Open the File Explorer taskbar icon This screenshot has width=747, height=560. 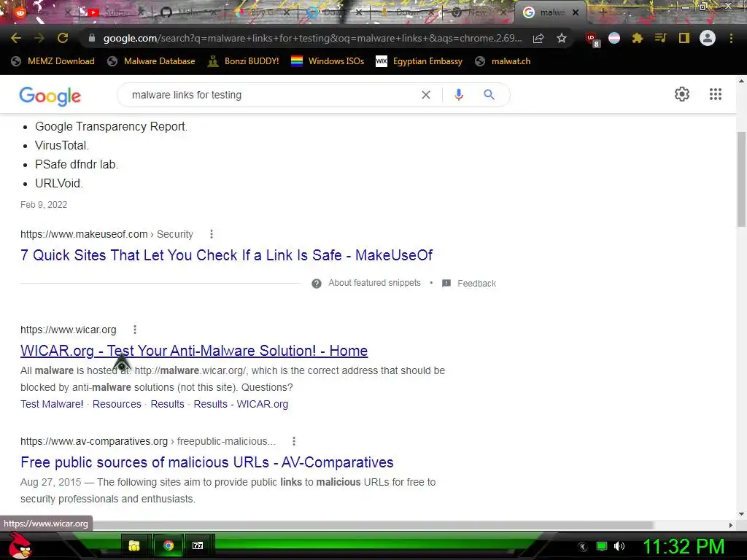coord(134,545)
